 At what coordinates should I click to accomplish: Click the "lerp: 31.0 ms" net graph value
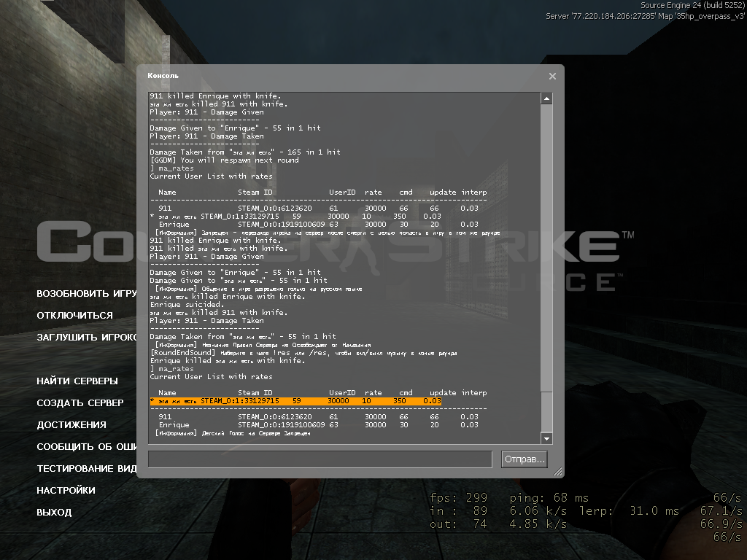(x=629, y=511)
